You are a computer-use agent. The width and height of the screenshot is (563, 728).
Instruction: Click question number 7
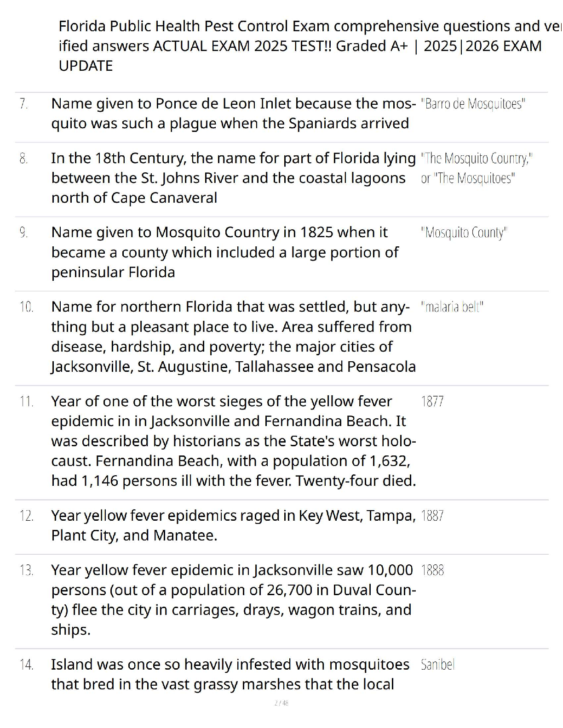tap(23, 104)
